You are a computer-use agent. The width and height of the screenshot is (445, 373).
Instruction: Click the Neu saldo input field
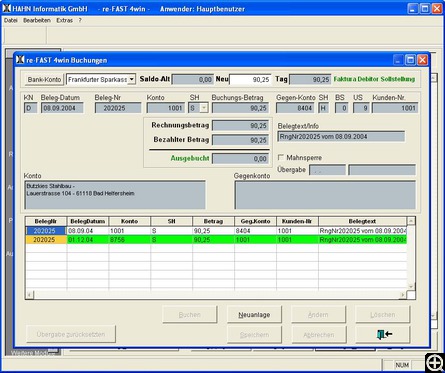250,79
